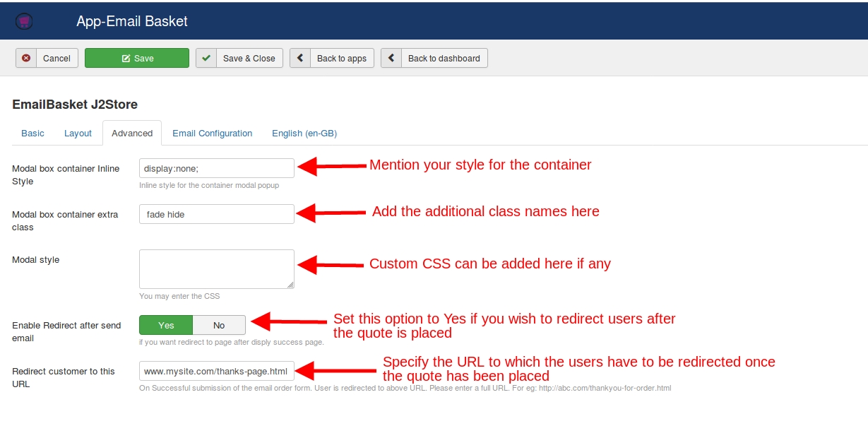868x426 pixels.
Task: Switch to the Basic tab
Action: (x=32, y=134)
